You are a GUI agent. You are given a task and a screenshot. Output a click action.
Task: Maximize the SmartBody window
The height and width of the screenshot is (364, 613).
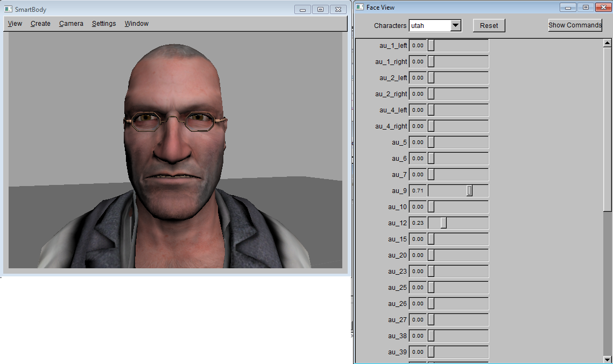[x=320, y=9]
